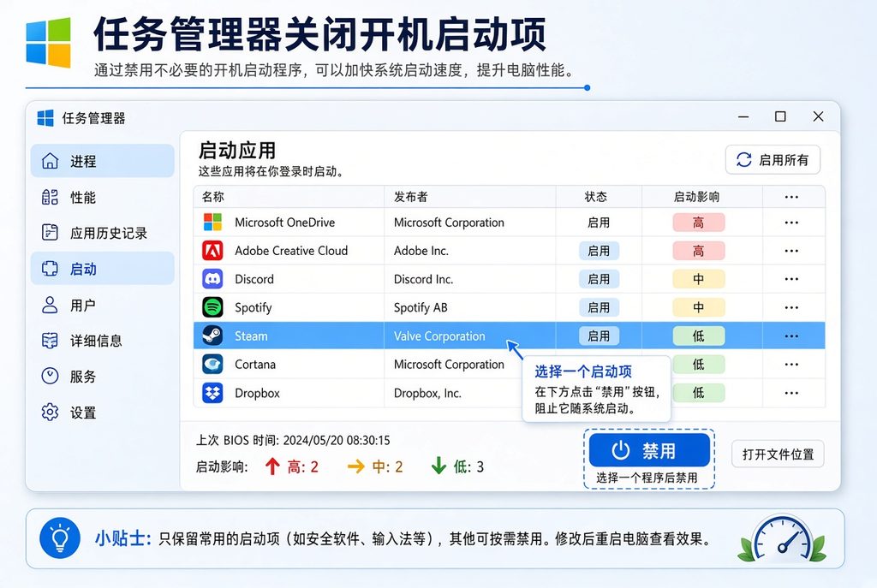This screenshot has width=877, height=588.
Task: Click the 低: 3 impact summary
Action: tap(458, 466)
